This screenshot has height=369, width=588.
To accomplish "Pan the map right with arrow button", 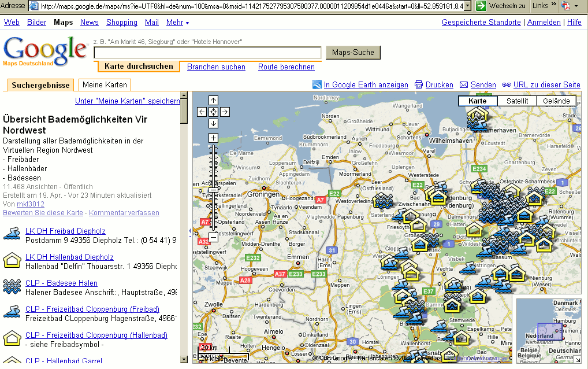I will (x=225, y=112).
